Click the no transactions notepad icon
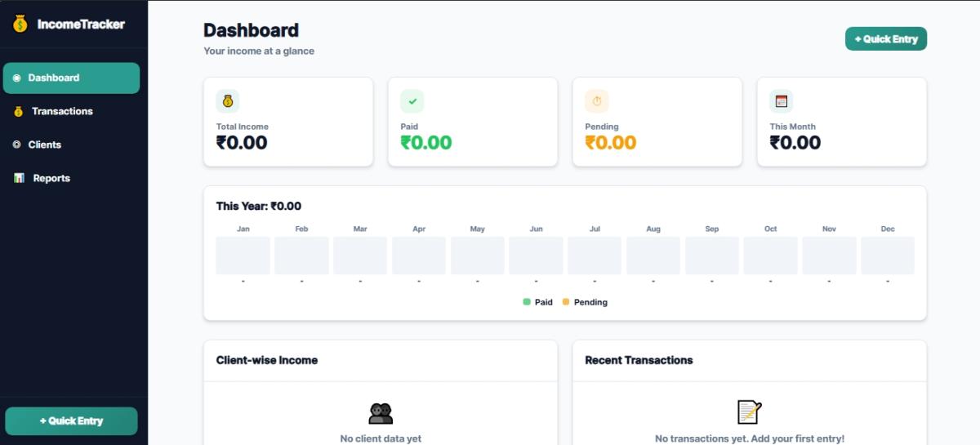The height and width of the screenshot is (445, 980). (749, 412)
